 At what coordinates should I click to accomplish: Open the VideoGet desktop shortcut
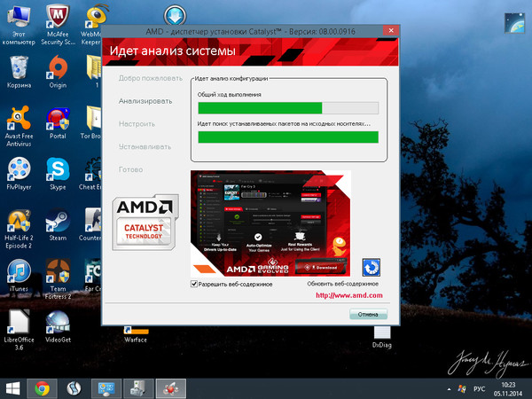[58, 326]
